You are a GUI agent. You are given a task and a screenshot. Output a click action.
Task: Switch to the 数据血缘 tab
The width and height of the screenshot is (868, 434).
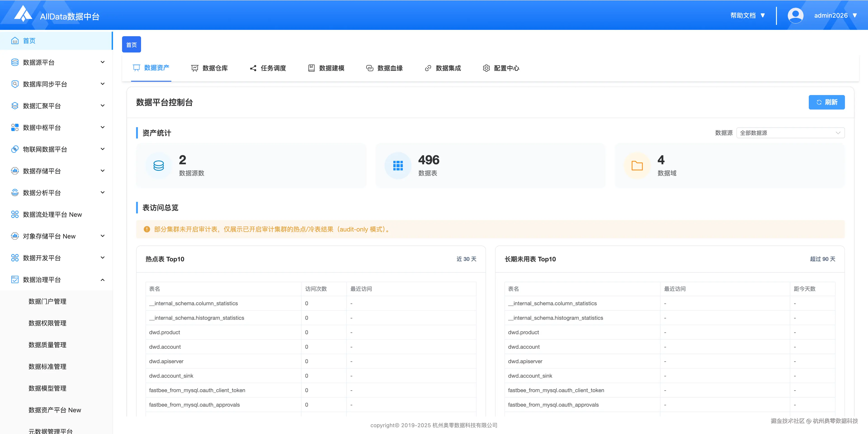point(384,68)
